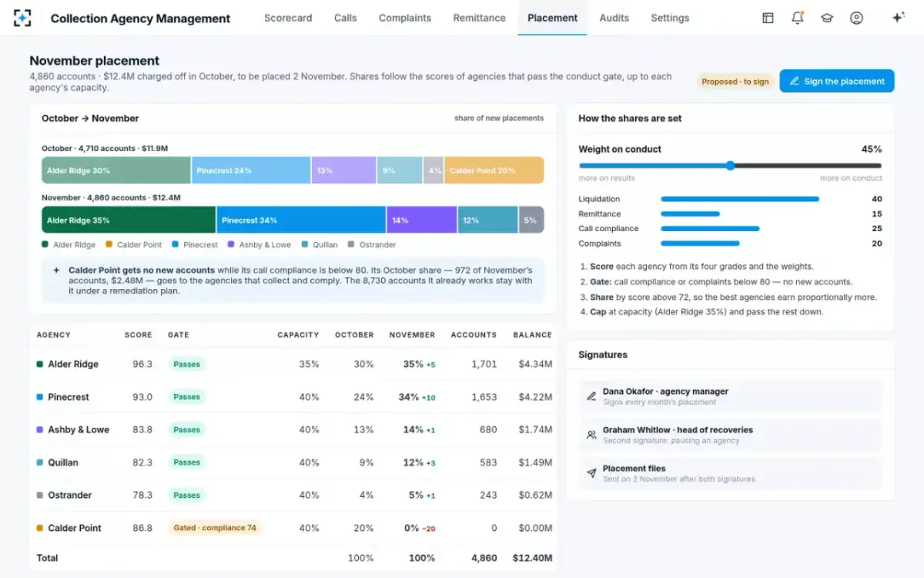This screenshot has width=924, height=578.
Task: Open the sparkle assistant icon
Action: tap(898, 18)
